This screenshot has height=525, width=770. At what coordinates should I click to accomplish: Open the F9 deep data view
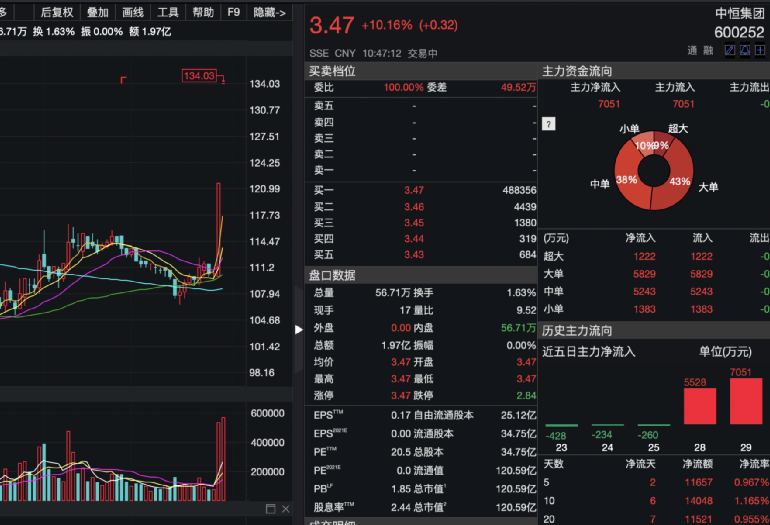234,12
